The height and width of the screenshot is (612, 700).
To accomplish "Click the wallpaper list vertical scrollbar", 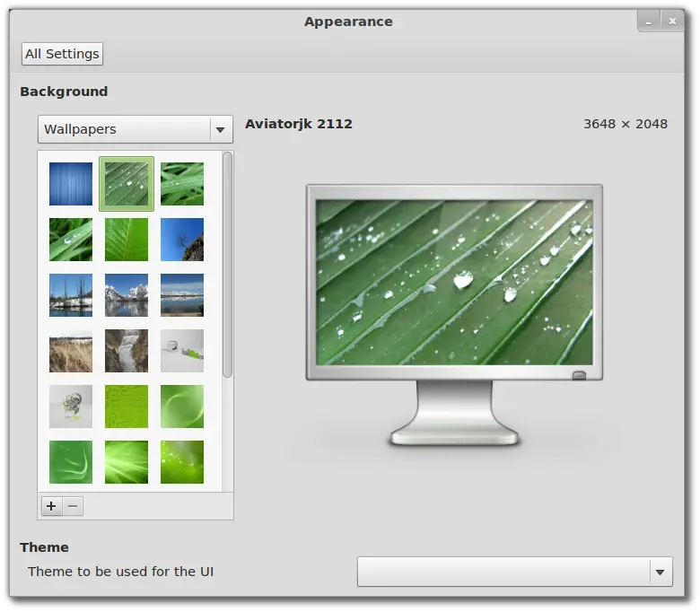I will coord(227,265).
